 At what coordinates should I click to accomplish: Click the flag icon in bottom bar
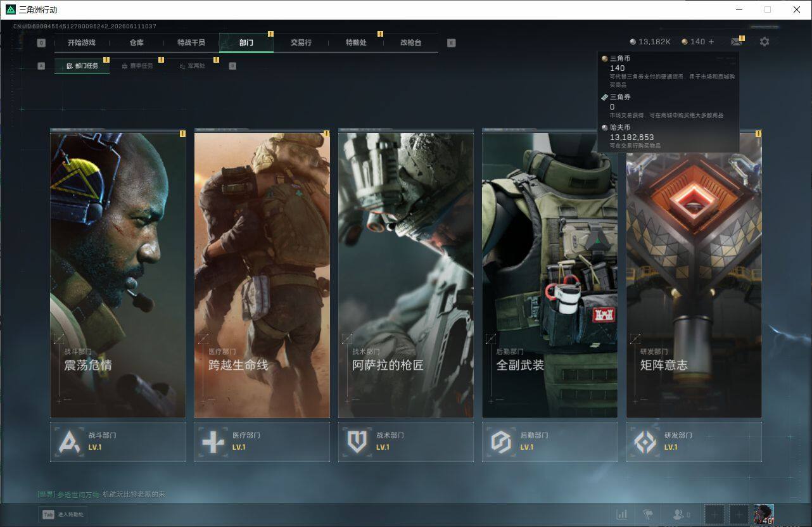click(x=647, y=514)
